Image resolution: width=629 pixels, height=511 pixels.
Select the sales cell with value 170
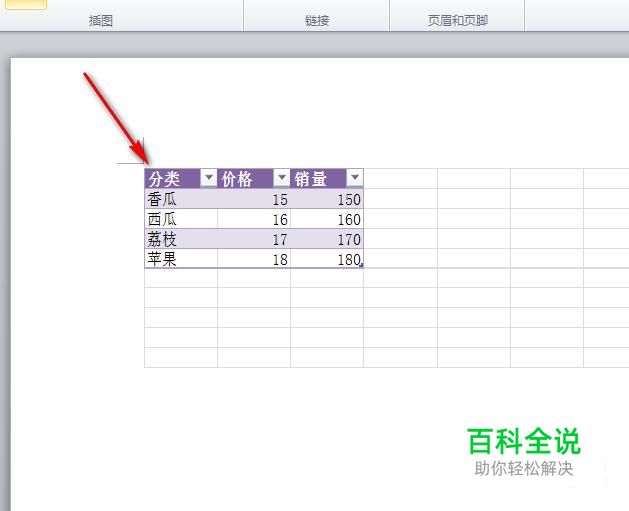click(327, 239)
